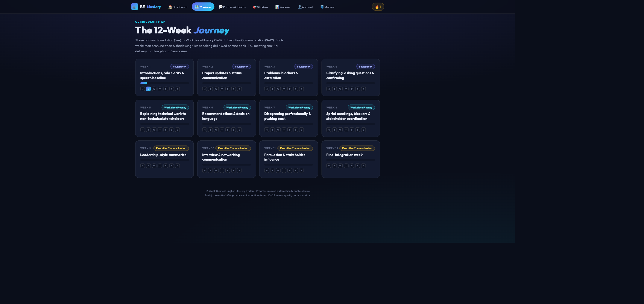Toggle Monday in Week 1 card
This screenshot has width=644, height=304.
pyautogui.click(x=143, y=89)
